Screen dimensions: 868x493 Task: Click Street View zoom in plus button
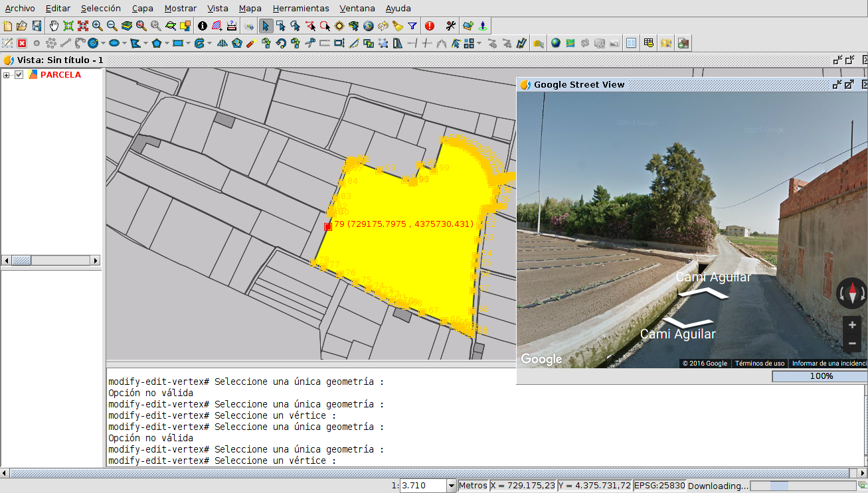click(x=852, y=325)
